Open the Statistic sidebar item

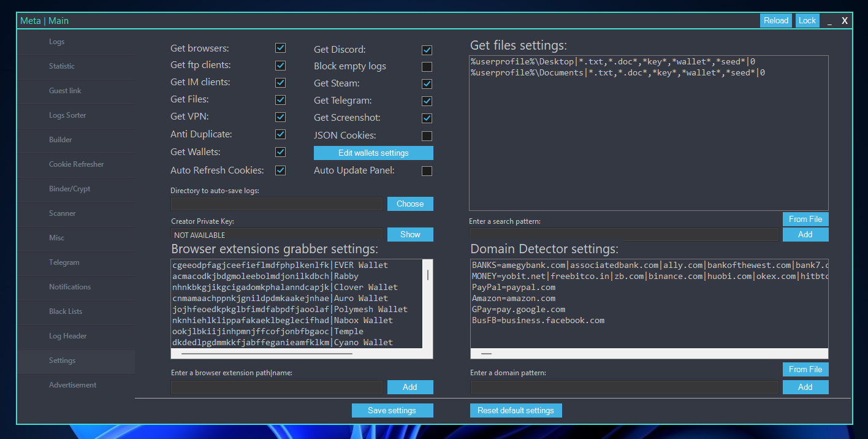click(x=62, y=66)
